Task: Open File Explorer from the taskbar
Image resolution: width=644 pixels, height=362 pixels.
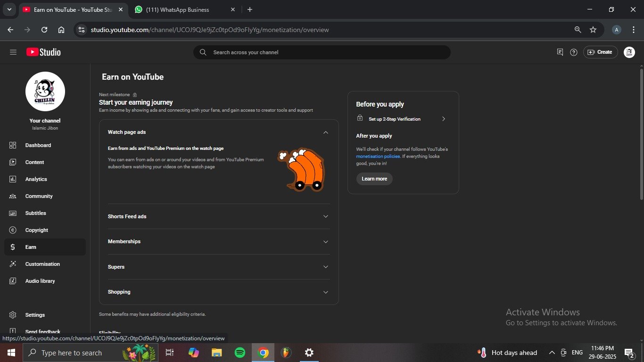Action: [217, 353]
